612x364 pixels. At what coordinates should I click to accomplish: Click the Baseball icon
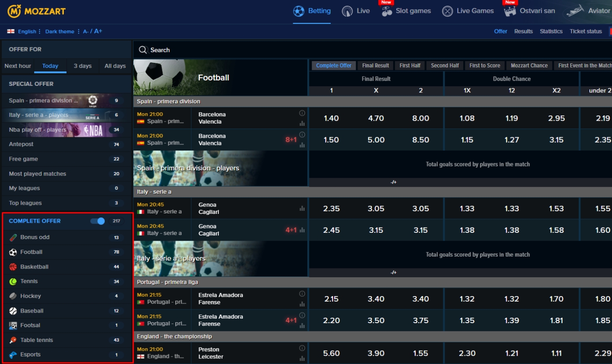pos(13,311)
